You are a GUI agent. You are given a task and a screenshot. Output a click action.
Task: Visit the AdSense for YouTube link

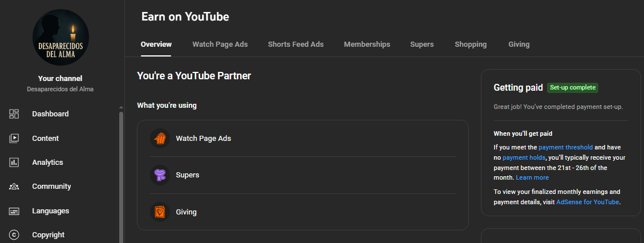pos(587,202)
